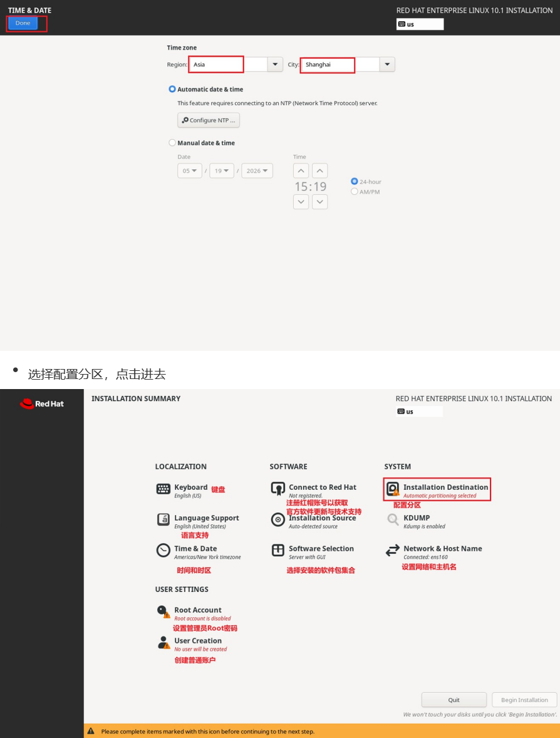Screen dimensions: 560x738
Task: Click the KDUMP magnifier icon
Action: 393,519
